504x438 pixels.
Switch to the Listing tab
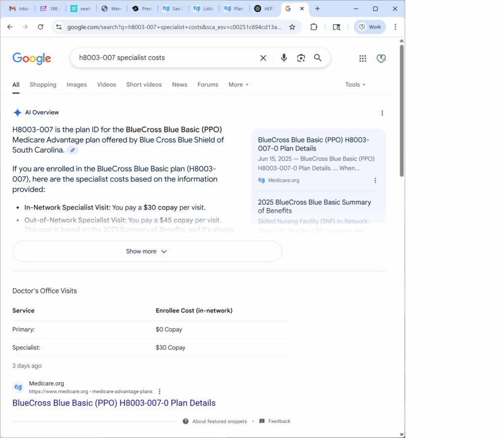(204, 9)
